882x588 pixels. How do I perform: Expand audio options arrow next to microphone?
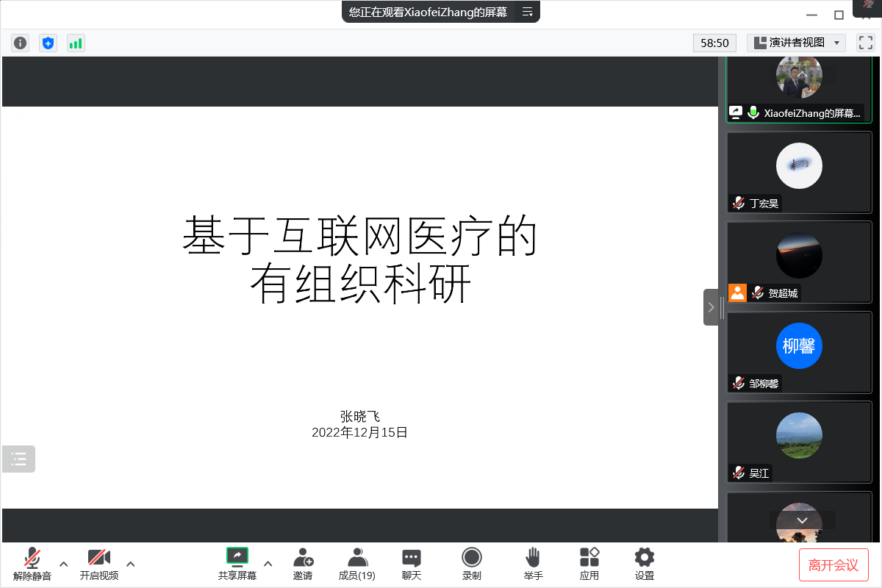tap(63, 564)
